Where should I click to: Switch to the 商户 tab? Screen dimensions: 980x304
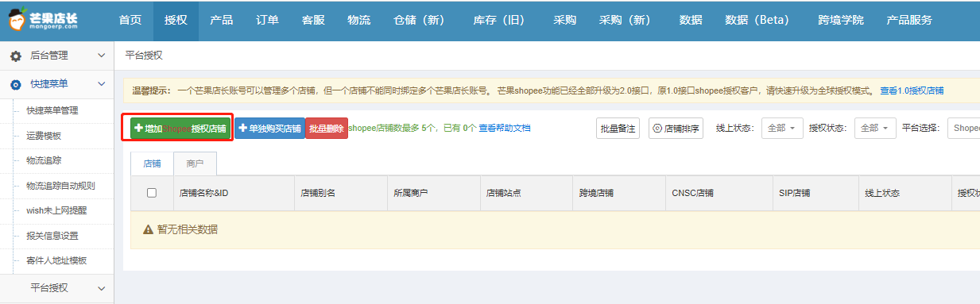point(195,164)
